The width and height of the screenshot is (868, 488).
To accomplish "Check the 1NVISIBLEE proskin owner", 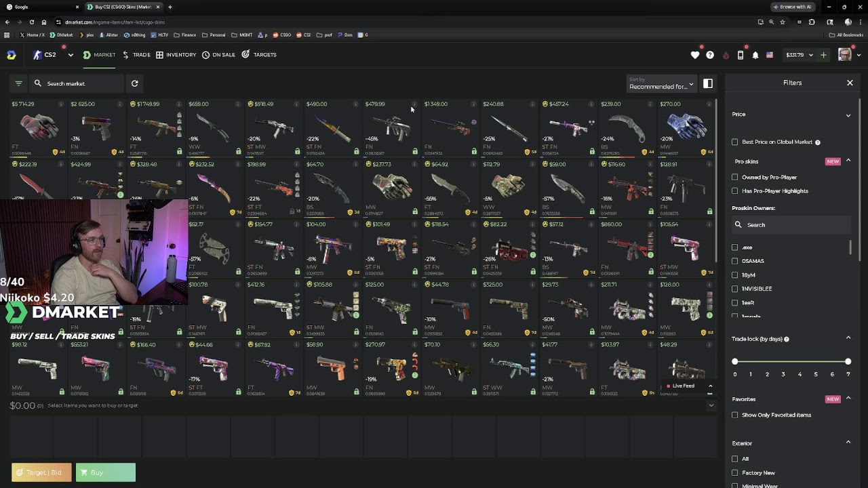I will (x=735, y=289).
